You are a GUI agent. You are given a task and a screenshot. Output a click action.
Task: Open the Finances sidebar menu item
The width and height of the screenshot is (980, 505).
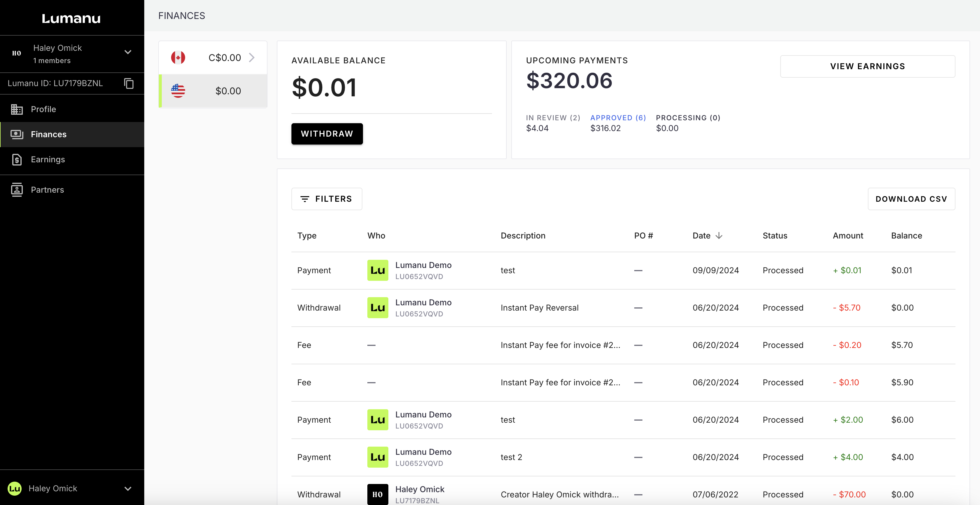click(x=49, y=134)
